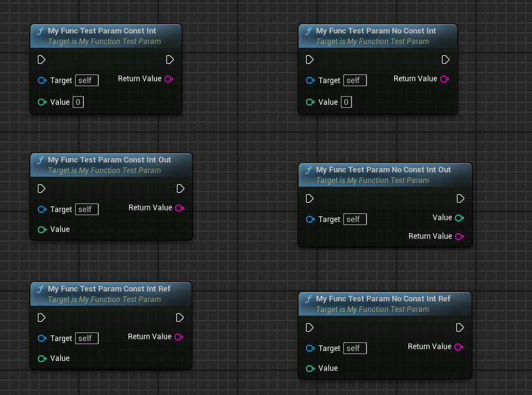Click function icon on No Const Int Ref node
532x395 pixels.
tap(309, 299)
